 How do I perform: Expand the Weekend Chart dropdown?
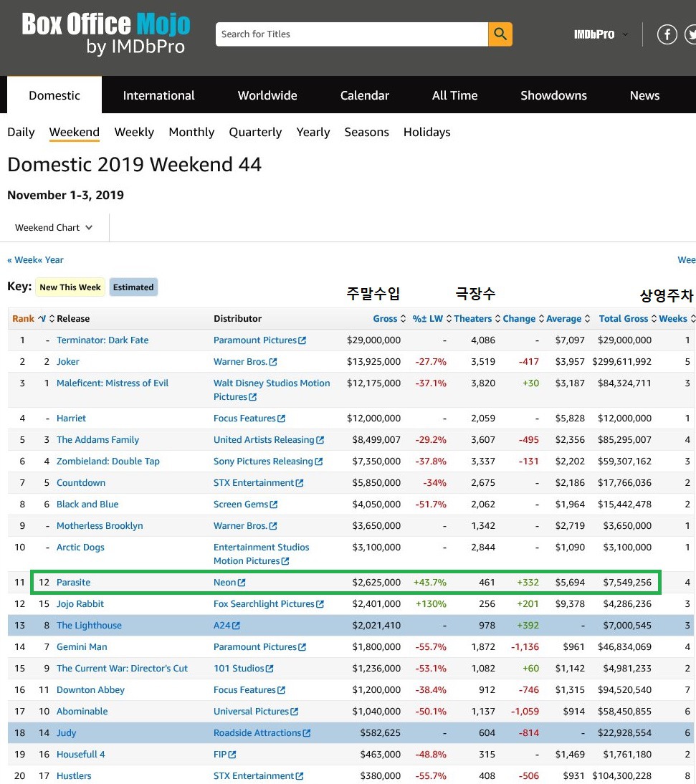click(x=54, y=227)
